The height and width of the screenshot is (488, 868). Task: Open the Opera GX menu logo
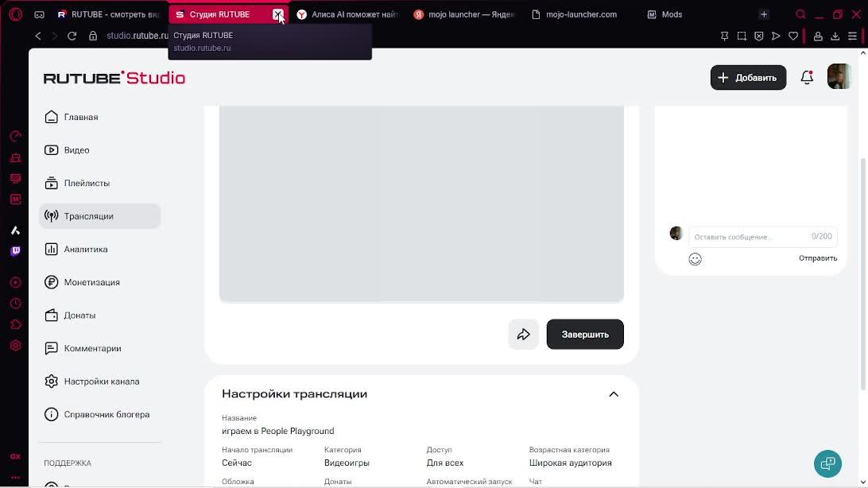(x=16, y=14)
